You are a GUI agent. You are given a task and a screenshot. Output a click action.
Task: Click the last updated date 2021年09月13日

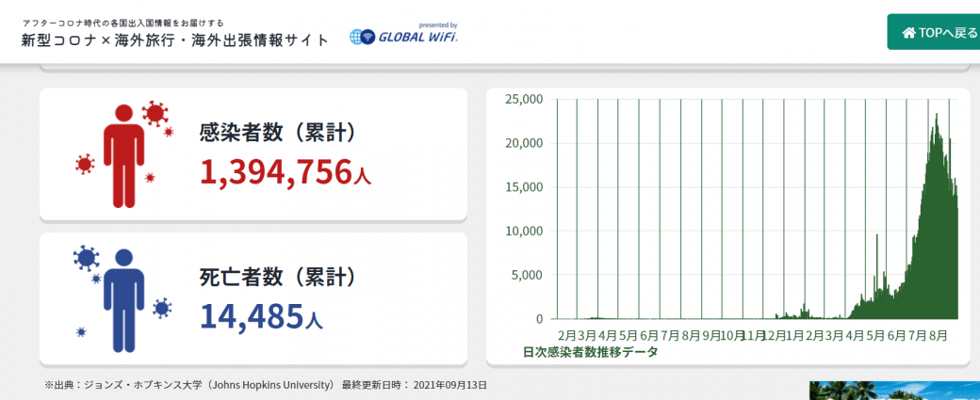[450, 384]
